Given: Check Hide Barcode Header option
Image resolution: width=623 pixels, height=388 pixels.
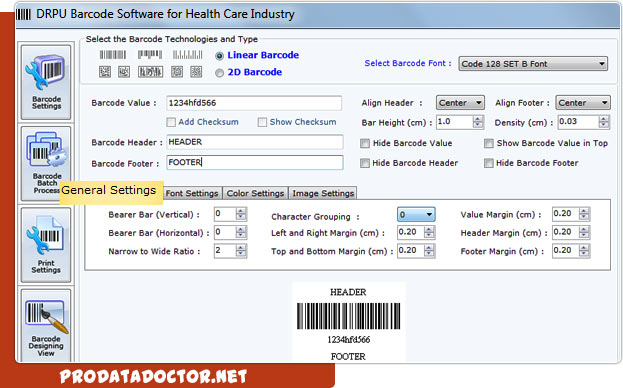Looking at the screenshot, I should (365, 163).
